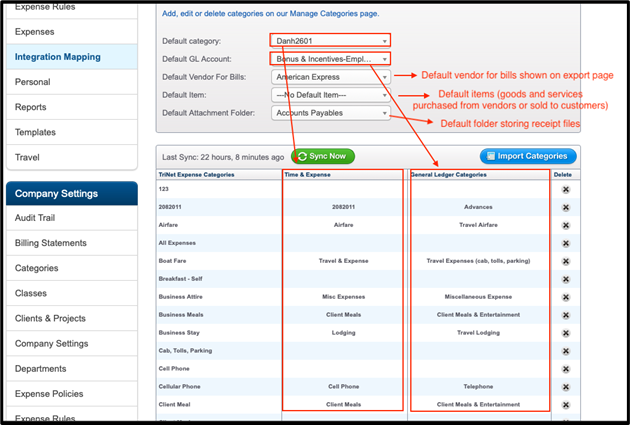The width and height of the screenshot is (630, 425).
Task: Delete the 123 category row
Action: coord(565,189)
